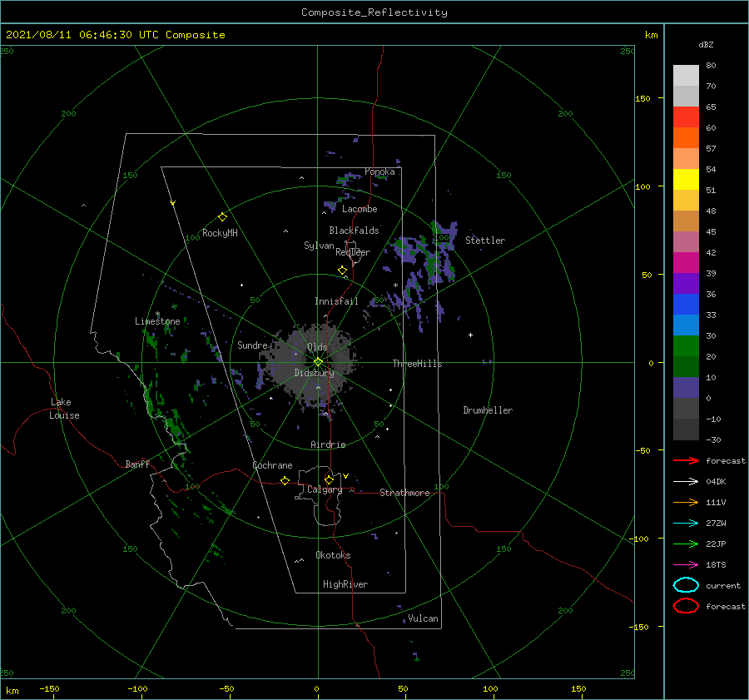Click the Okotoks label
Screen dimensions: 749x700
pyautogui.click(x=333, y=555)
